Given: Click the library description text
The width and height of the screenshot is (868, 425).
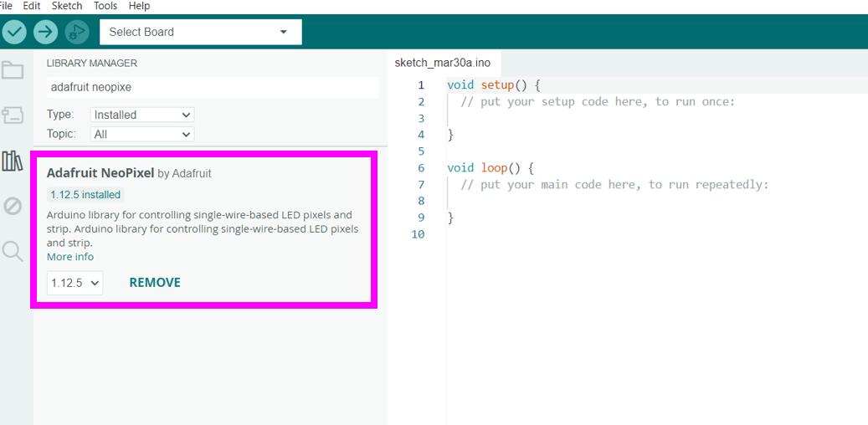Looking at the screenshot, I should click(x=203, y=228).
